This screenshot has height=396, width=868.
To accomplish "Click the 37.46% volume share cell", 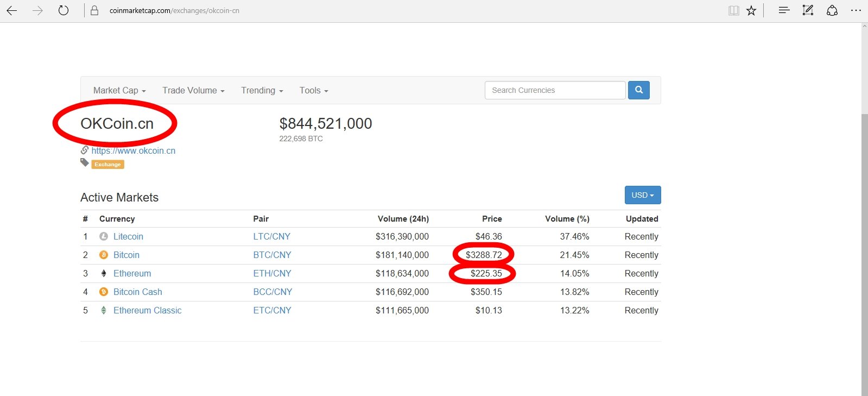I will 575,236.
